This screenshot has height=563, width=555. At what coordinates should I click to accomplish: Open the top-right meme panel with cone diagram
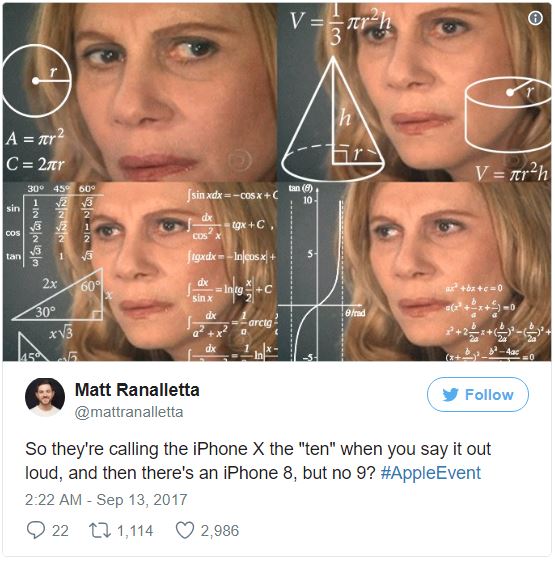414,92
